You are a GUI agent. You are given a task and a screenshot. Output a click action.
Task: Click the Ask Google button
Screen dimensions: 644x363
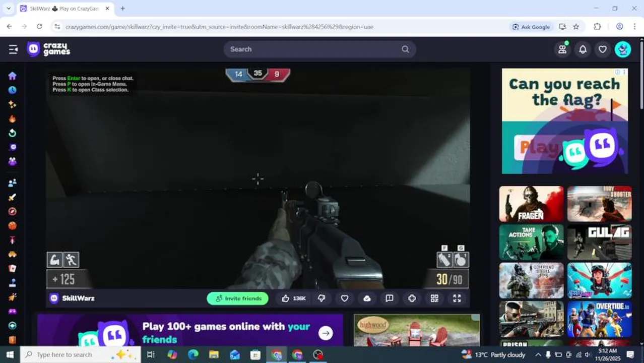(531, 27)
